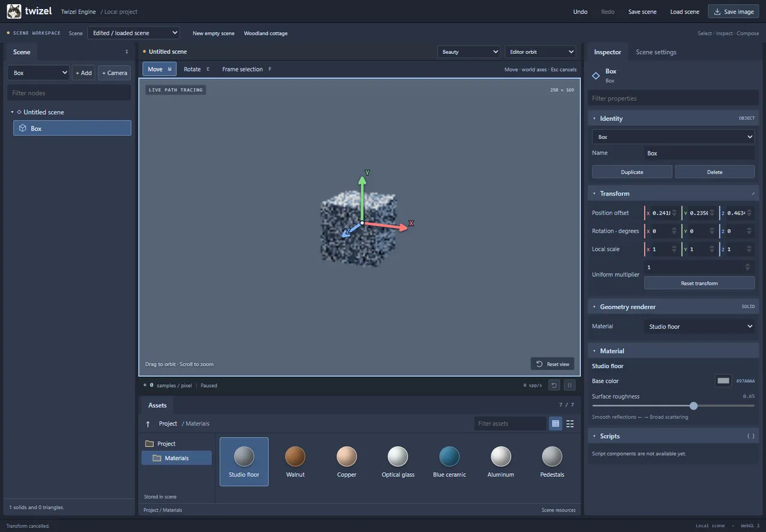Screen dimensions: 766x532
Task: Select the Inspector tab
Action: (x=607, y=52)
